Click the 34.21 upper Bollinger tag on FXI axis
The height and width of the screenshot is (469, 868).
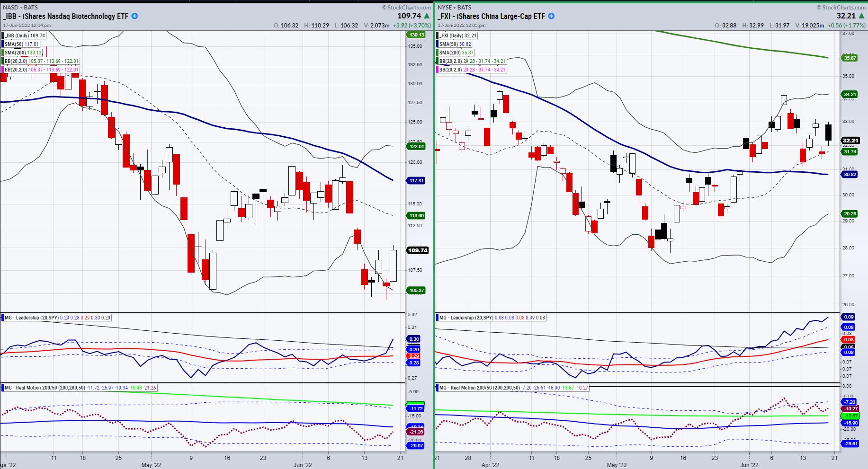(849, 94)
